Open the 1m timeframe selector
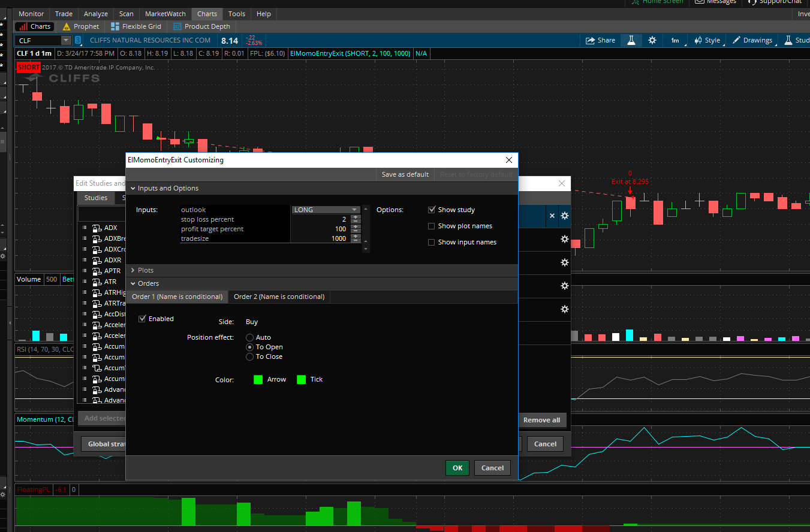 coord(675,40)
